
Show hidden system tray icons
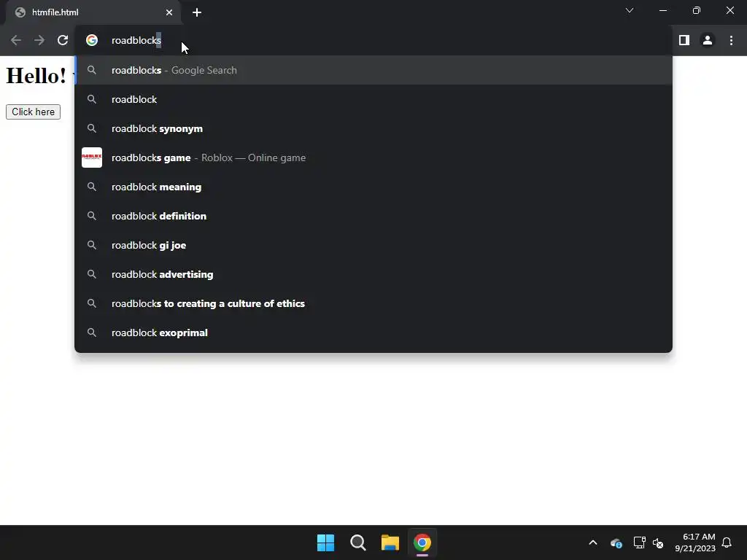click(x=593, y=542)
